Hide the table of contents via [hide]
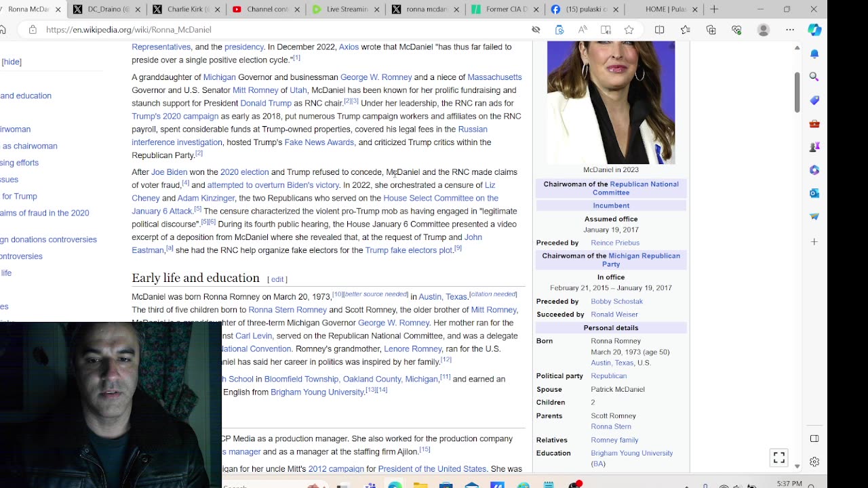The height and width of the screenshot is (488, 868). click(x=12, y=62)
